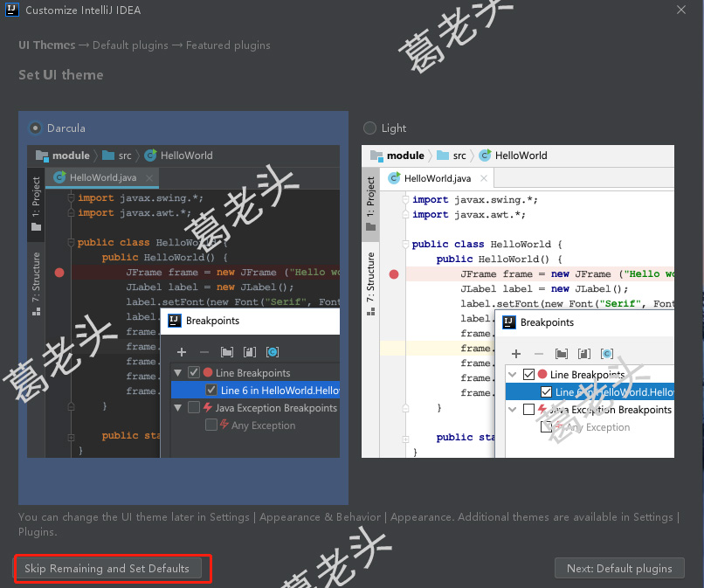Click "public class HelloWorld {" in Light preview

click(x=487, y=245)
